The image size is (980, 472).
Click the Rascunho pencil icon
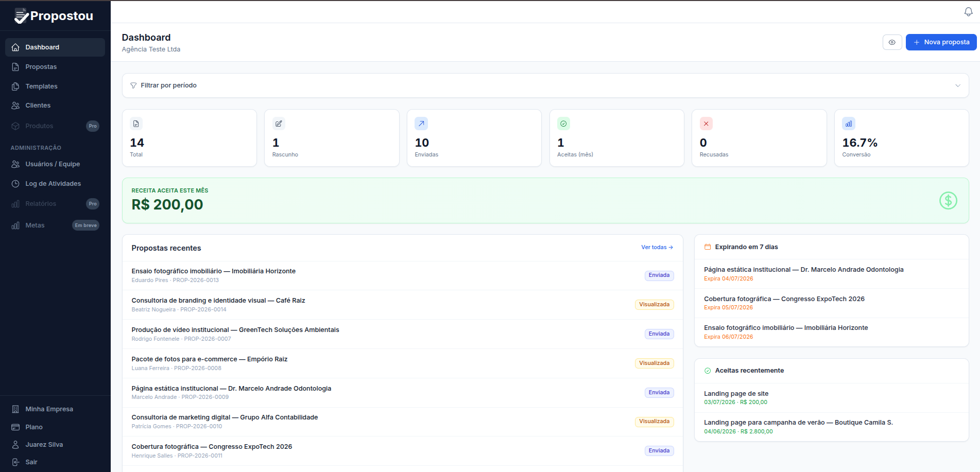point(279,124)
